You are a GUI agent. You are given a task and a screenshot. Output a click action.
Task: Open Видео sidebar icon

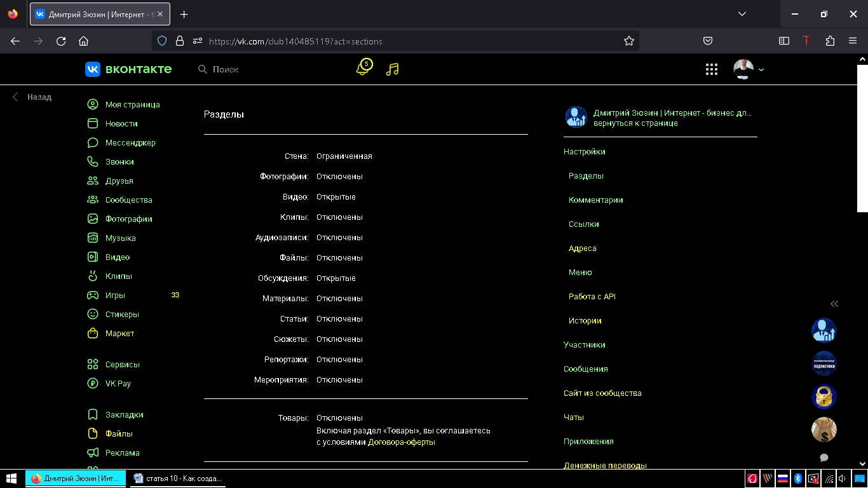(93, 257)
